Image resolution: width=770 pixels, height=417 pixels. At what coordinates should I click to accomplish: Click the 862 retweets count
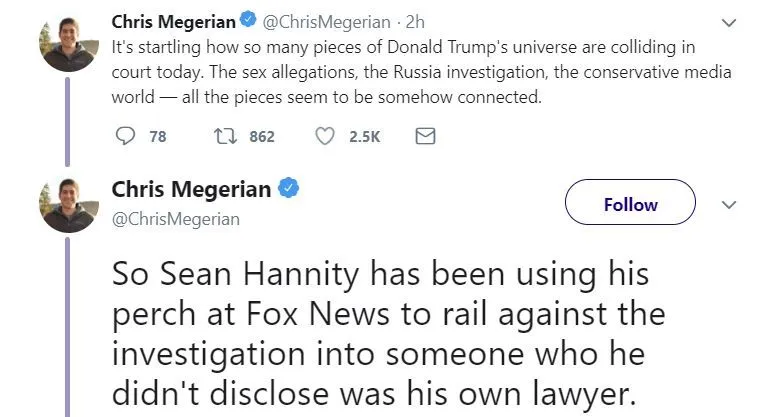tap(261, 138)
